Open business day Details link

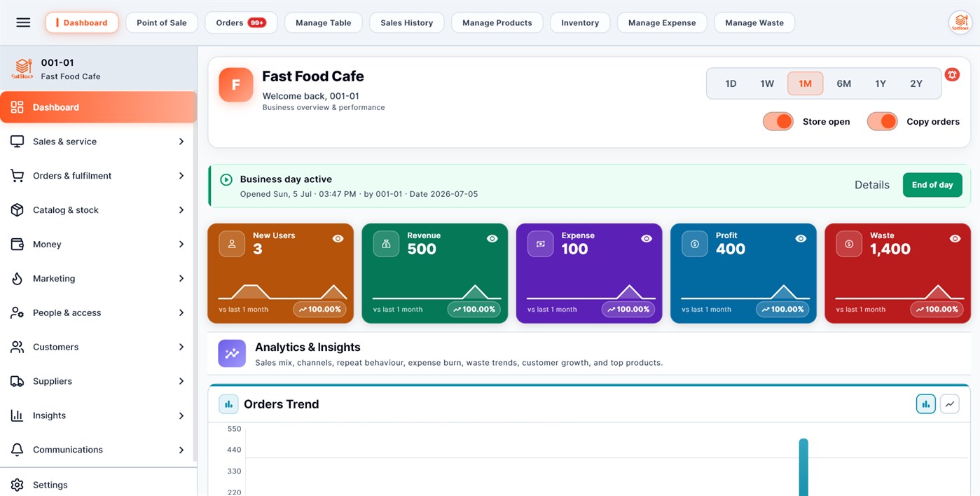tap(872, 185)
